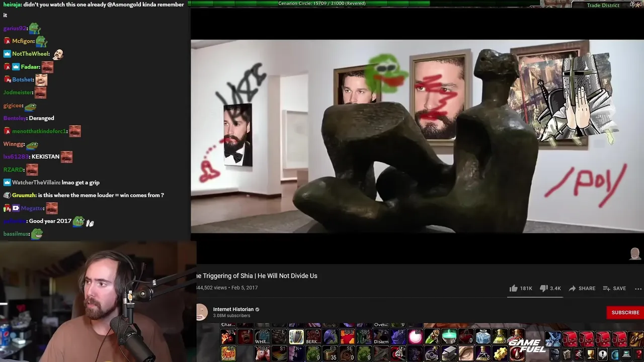The width and height of the screenshot is (644, 362).
Task: Cast the WHR ability on action bar
Action: tap(262, 337)
